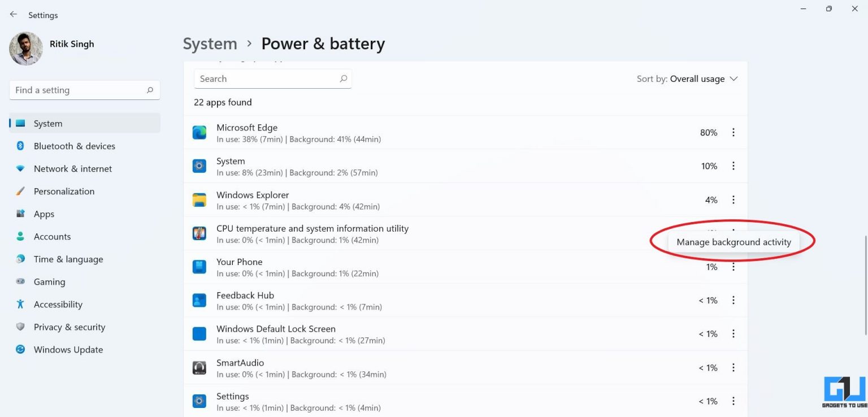This screenshot has height=417, width=868.
Task: Select the Gaming icon in the sidebar
Action: point(21,281)
